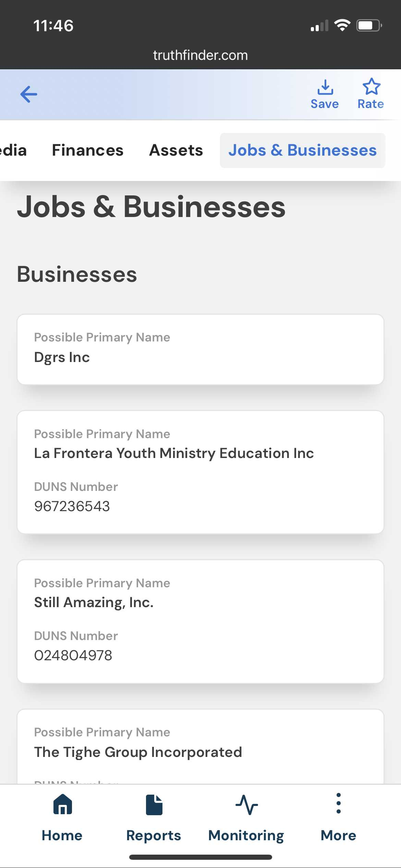Viewport: 401px width, 868px height.
Task: Tap the Rate star icon
Action: 371,87
